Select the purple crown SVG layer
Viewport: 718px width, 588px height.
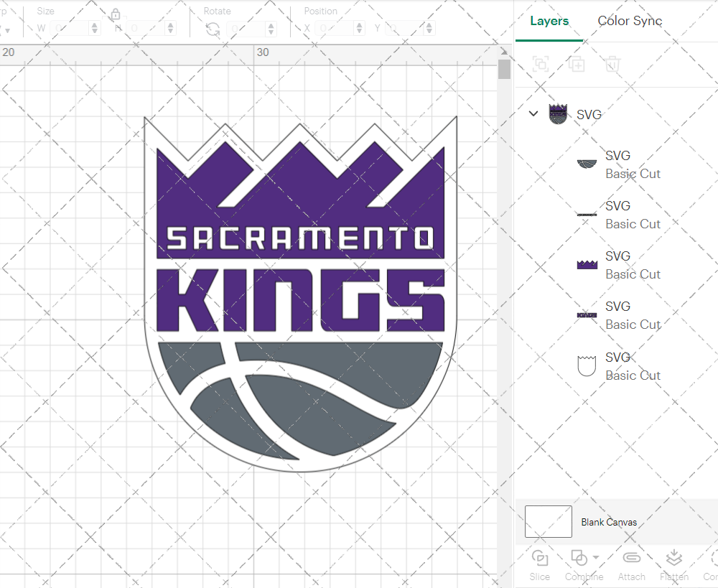point(618,265)
